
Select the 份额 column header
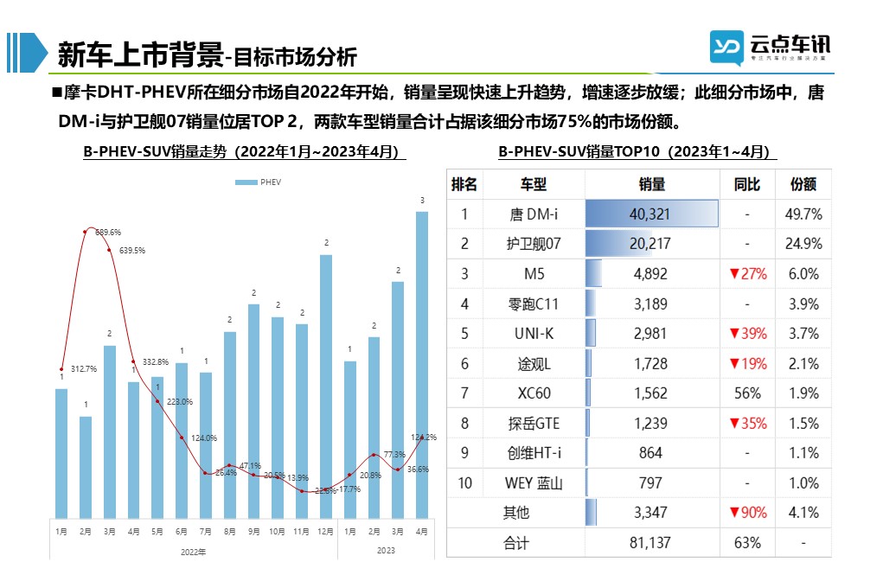(x=803, y=184)
